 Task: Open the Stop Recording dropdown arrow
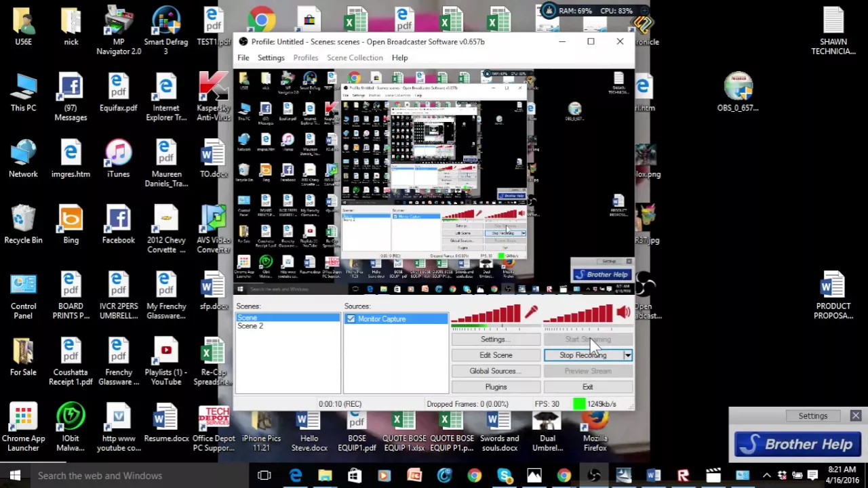[627, 355]
